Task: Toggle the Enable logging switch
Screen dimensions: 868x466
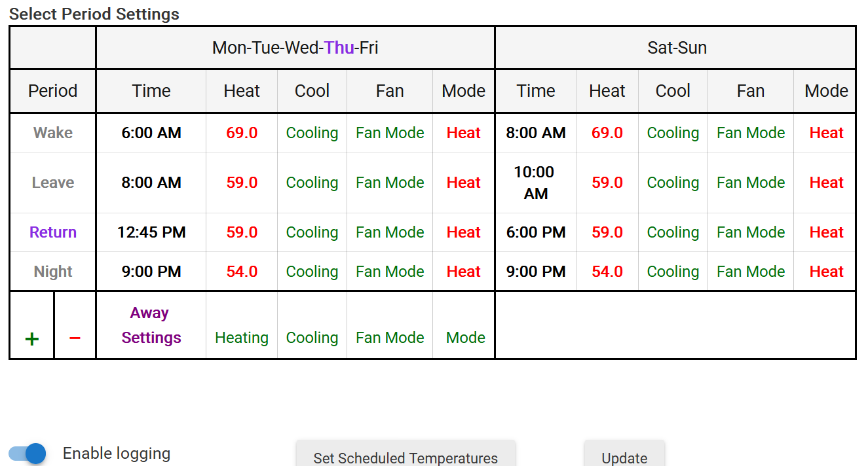Action: (28, 454)
